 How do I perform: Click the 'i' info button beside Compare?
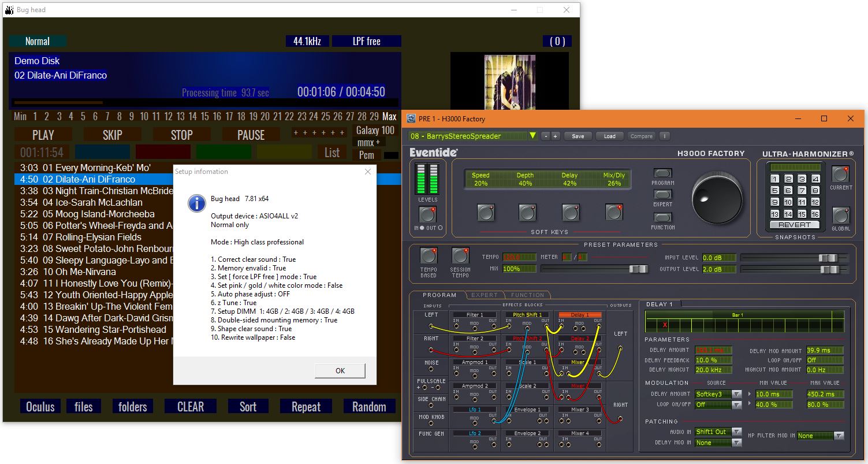pos(664,136)
